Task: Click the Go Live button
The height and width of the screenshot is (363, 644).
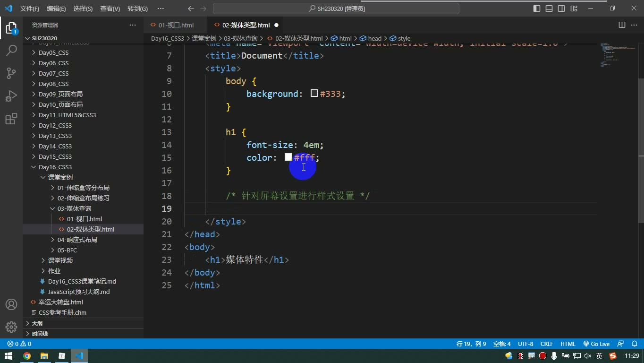Action: (x=597, y=344)
